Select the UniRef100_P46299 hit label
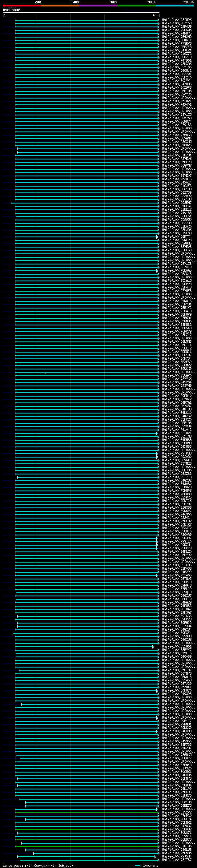Screen dimensions: 197x868 [177, 572]
